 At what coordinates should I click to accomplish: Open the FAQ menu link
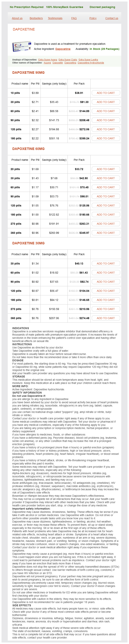pos(74,18)
